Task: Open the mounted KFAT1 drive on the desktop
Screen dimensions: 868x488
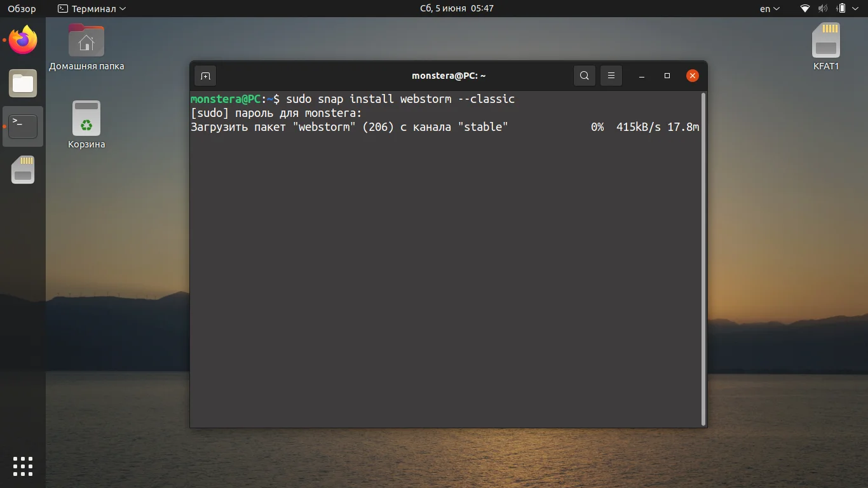Action: tap(826, 40)
